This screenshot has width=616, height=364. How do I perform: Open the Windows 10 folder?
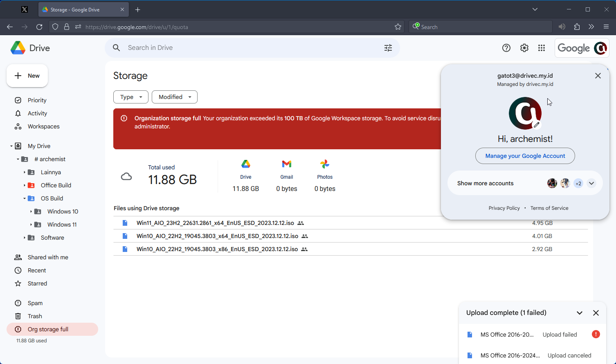click(x=63, y=211)
